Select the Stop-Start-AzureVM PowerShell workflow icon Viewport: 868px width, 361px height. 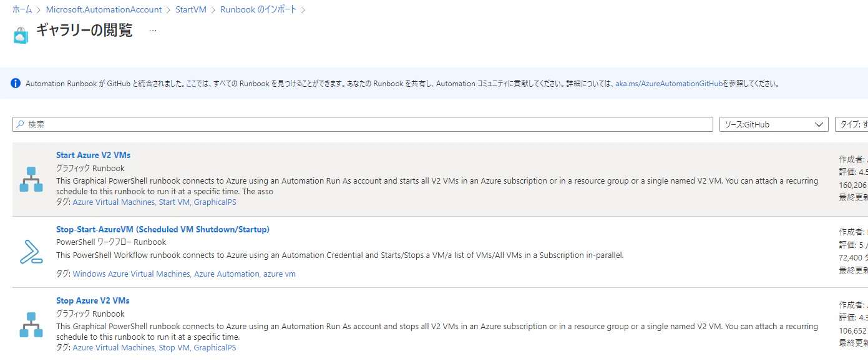tap(31, 252)
